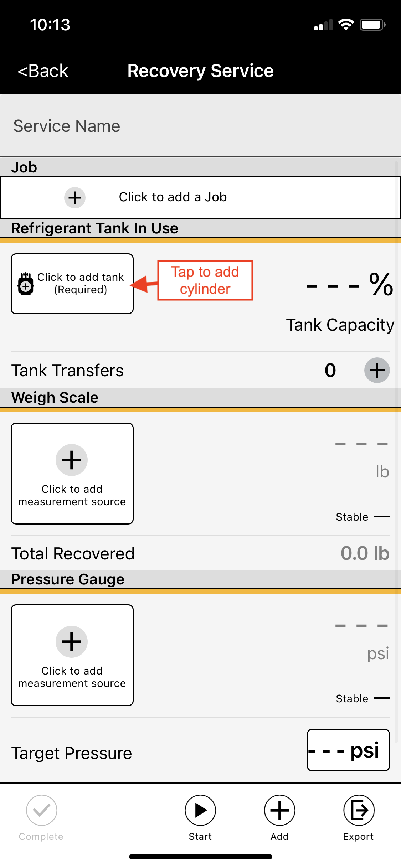Go back using the Back button
This screenshot has height=868, width=401.
[x=43, y=71]
